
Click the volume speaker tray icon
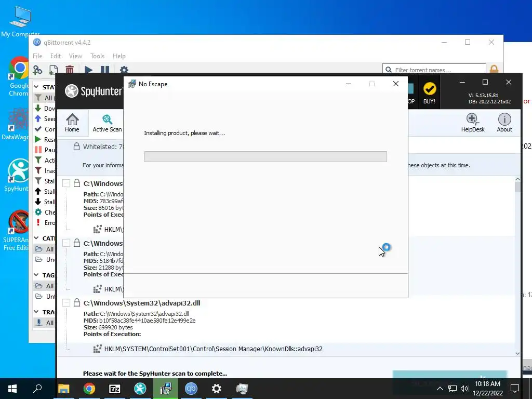coord(464,389)
